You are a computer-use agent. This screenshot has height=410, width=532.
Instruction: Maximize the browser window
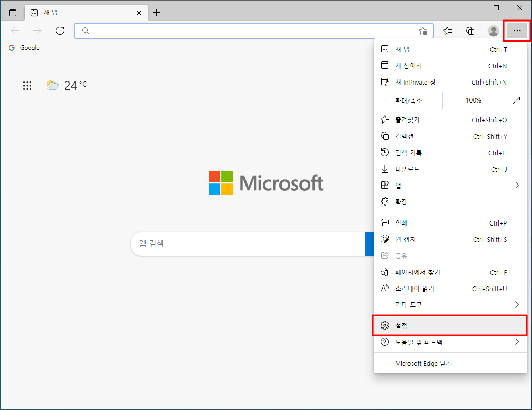496,8
